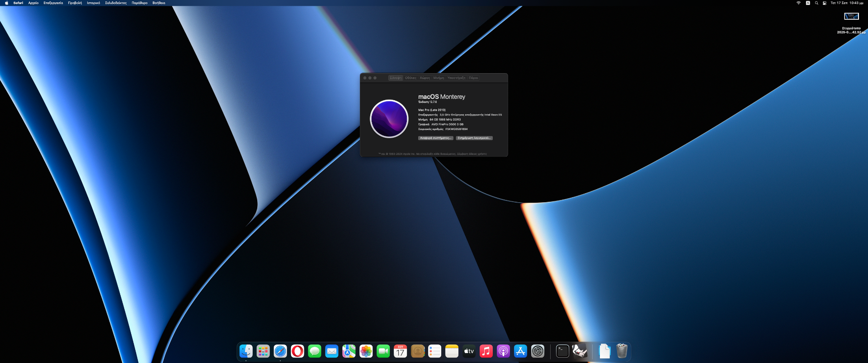This screenshot has width=868, height=363.
Task: Launch Notes from the Dock
Action: [452, 351]
